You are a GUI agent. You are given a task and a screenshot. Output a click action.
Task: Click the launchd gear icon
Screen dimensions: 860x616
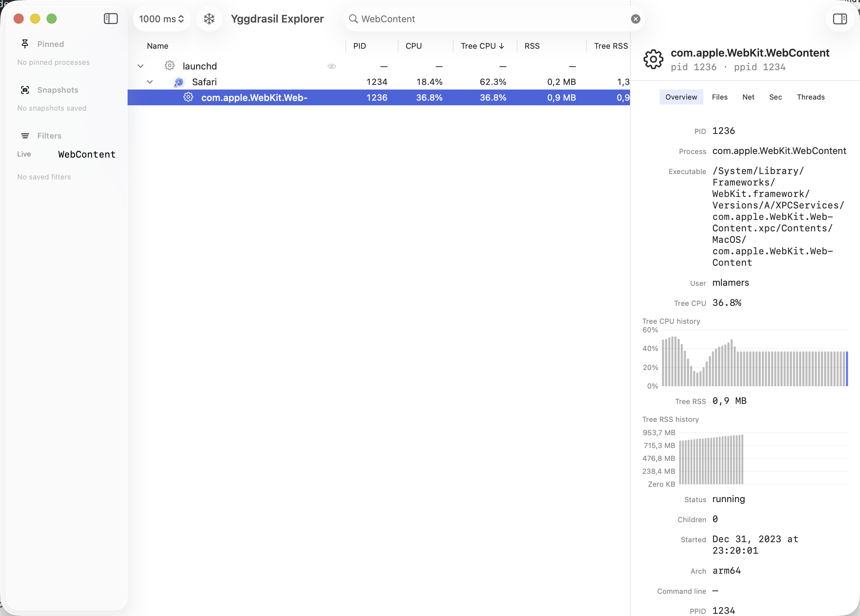(169, 66)
